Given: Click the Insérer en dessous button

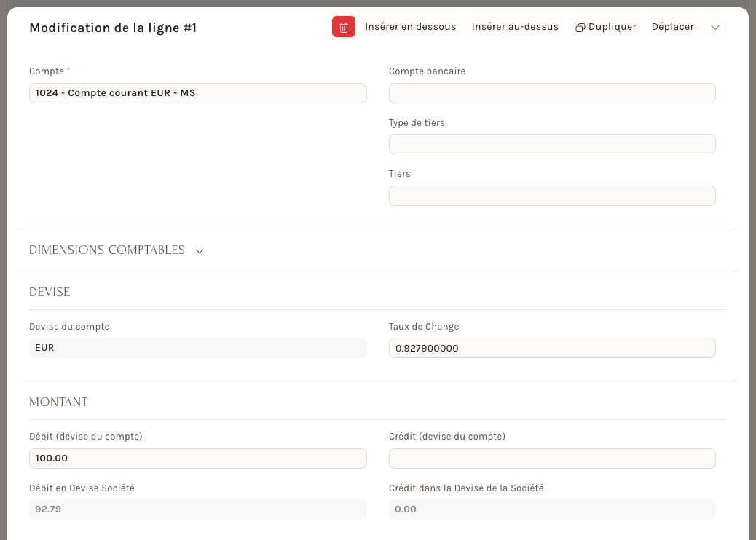Looking at the screenshot, I should click(410, 27).
